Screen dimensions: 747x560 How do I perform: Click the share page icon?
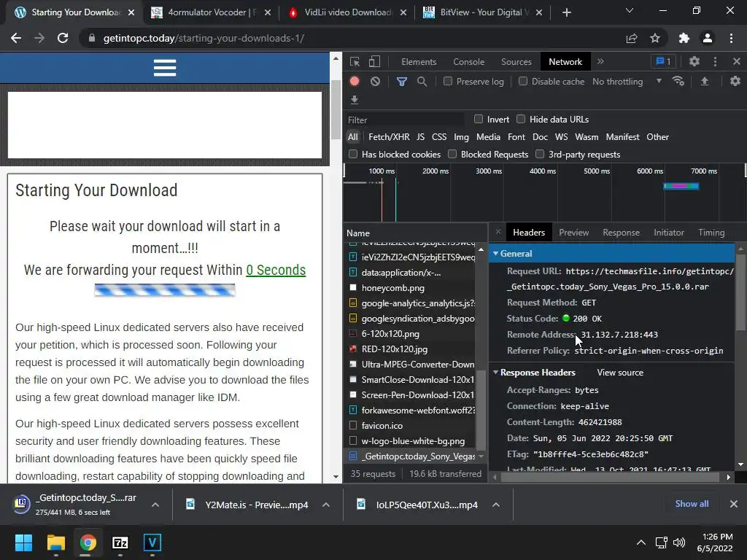632,38
